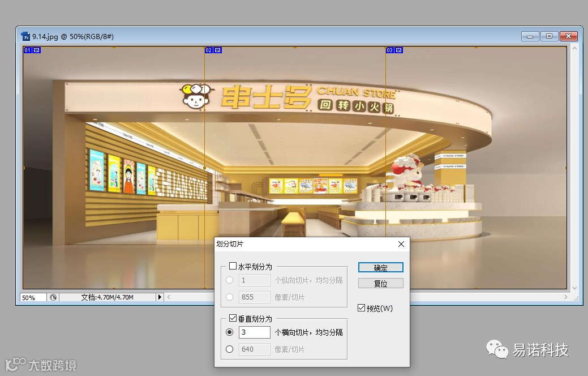The width and height of the screenshot is (588, 376).
Task: Uncheck the 垂直划分为 checkbox
Action: coord(233,318)
